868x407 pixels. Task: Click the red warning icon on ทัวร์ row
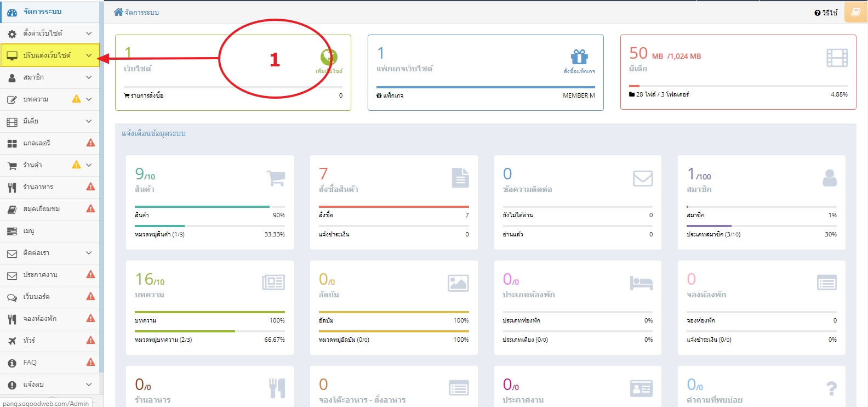(91, 340)
